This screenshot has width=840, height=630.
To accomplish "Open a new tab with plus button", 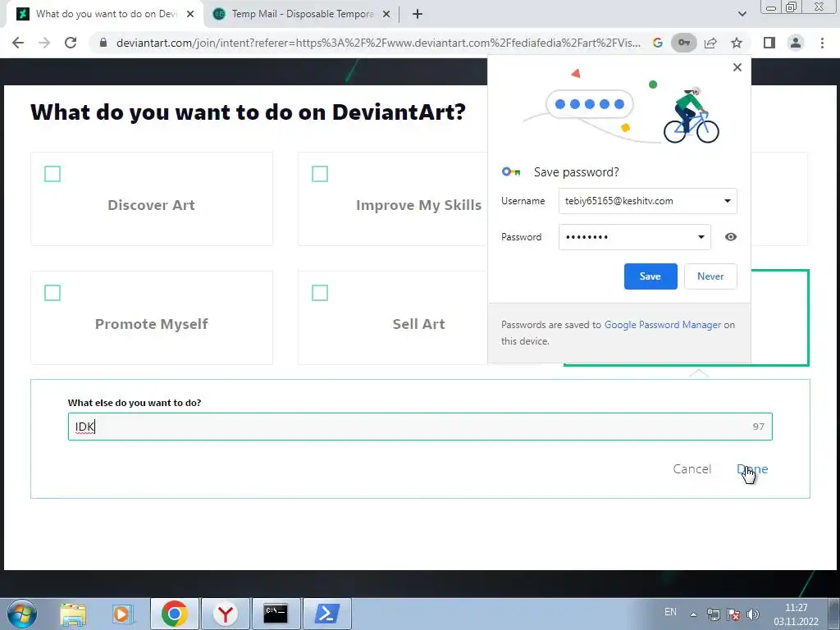I will coord(418,15).
